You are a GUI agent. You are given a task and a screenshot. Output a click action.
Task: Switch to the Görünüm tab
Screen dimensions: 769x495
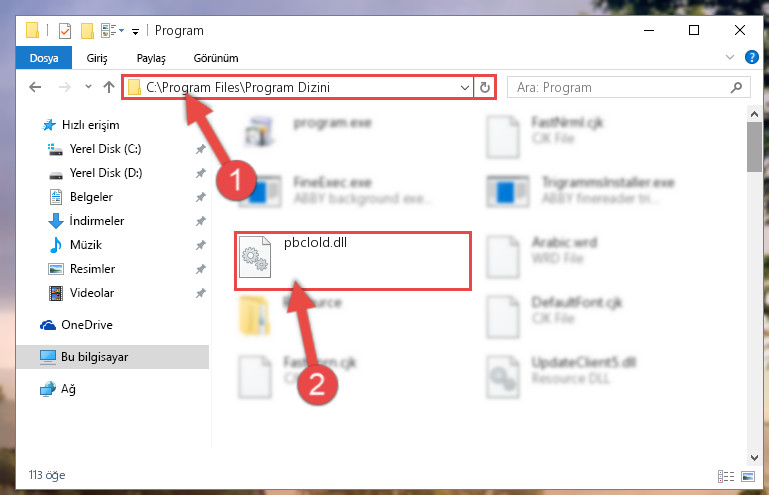[x=216, y=58]
